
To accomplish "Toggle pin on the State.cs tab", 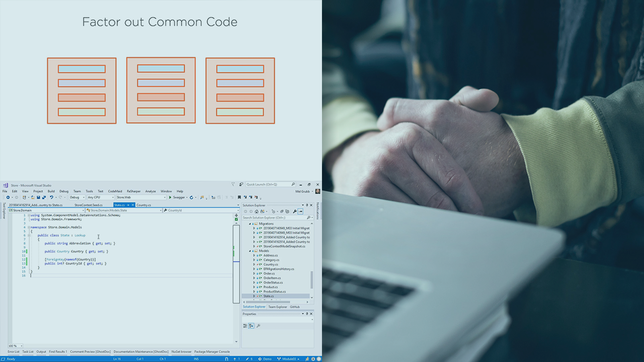I will point(128,205).
